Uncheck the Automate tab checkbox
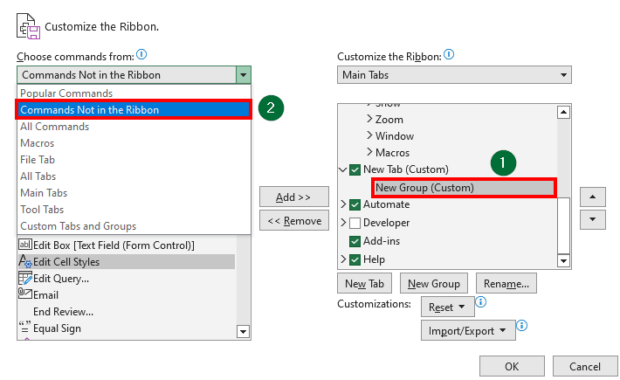This screenshot has width=620, height=380. 355,205
